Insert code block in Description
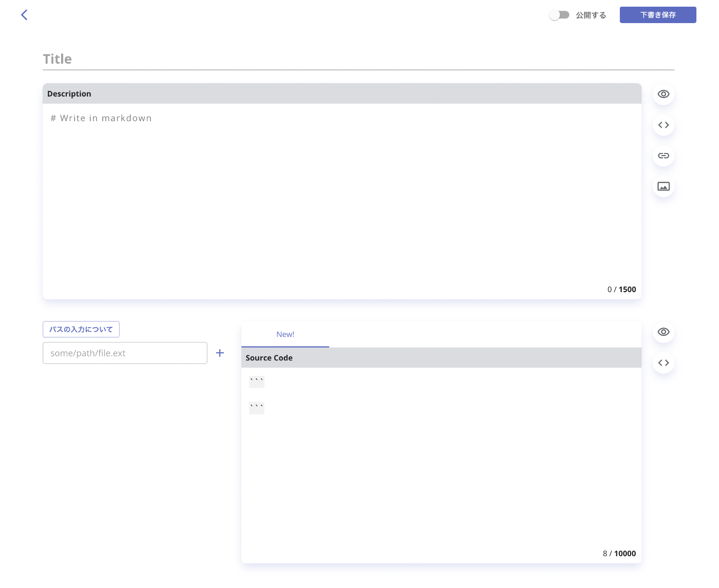This screenshot has width=719, height=588. (664, 125)
